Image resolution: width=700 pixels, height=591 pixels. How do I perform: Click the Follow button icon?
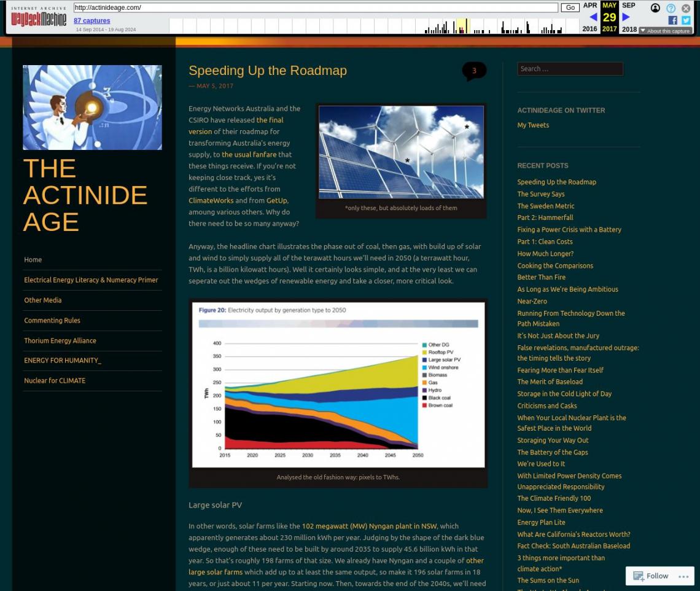[x=639, y=576]
